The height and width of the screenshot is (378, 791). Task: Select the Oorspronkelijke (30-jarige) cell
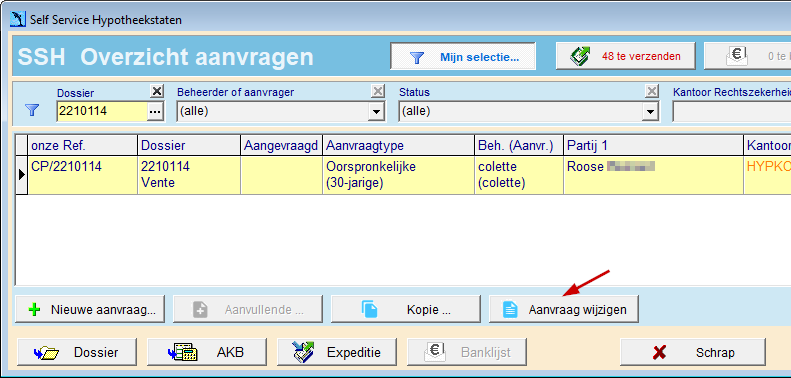pyautogui.click(x=399, y=175)
